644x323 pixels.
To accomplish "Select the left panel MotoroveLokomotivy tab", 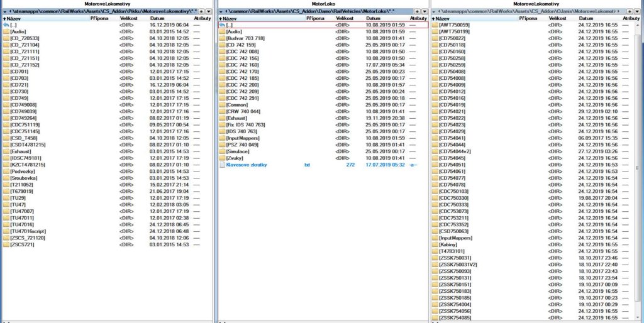I will (x=106, y=3).
